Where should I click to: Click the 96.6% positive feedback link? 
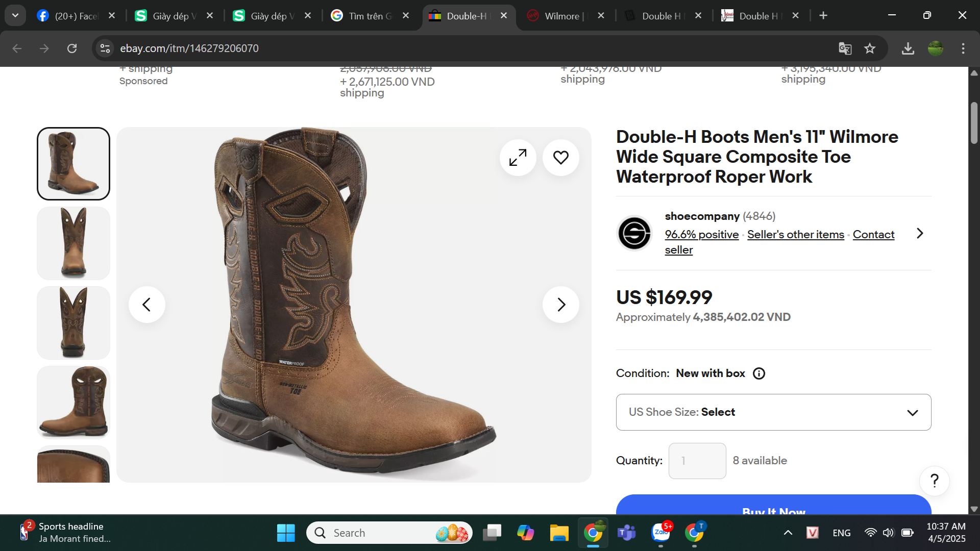coord(701,234)
